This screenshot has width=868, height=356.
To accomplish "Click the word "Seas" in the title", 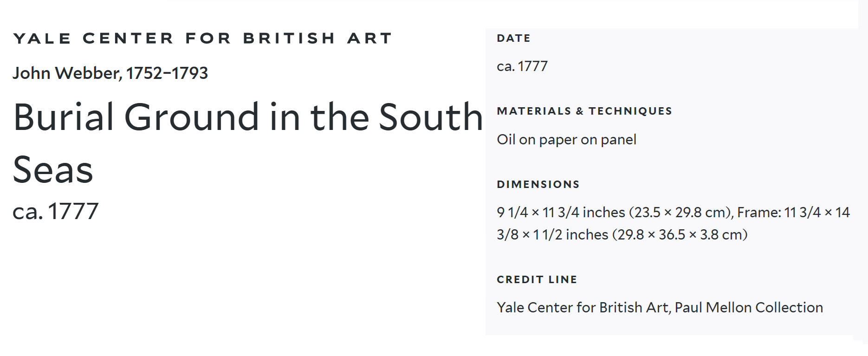I will coord(53,170).
